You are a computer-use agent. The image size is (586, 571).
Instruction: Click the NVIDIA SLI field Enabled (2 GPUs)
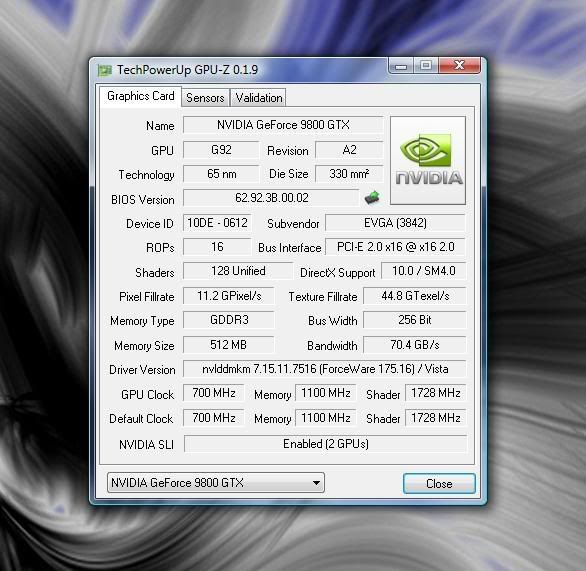tap(326, 444)
